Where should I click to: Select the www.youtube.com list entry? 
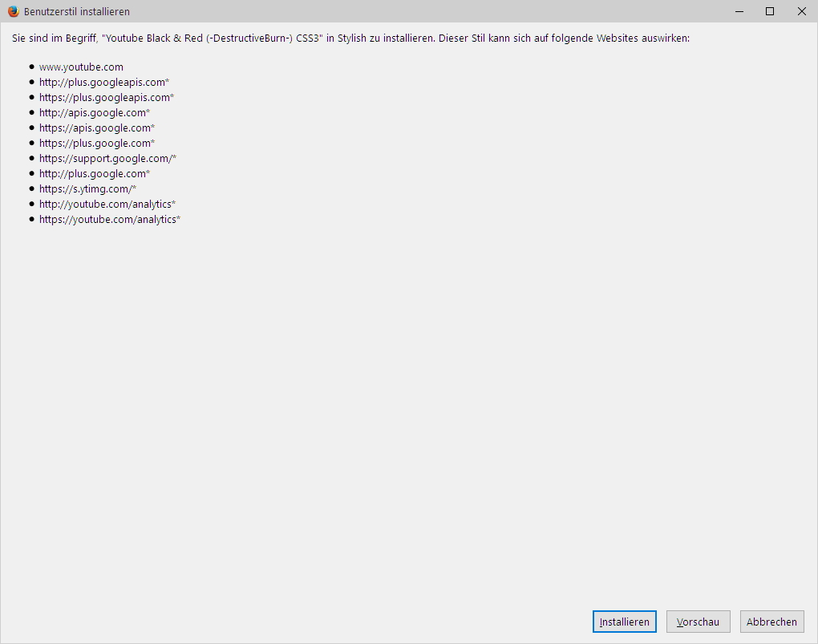(81, 67)
